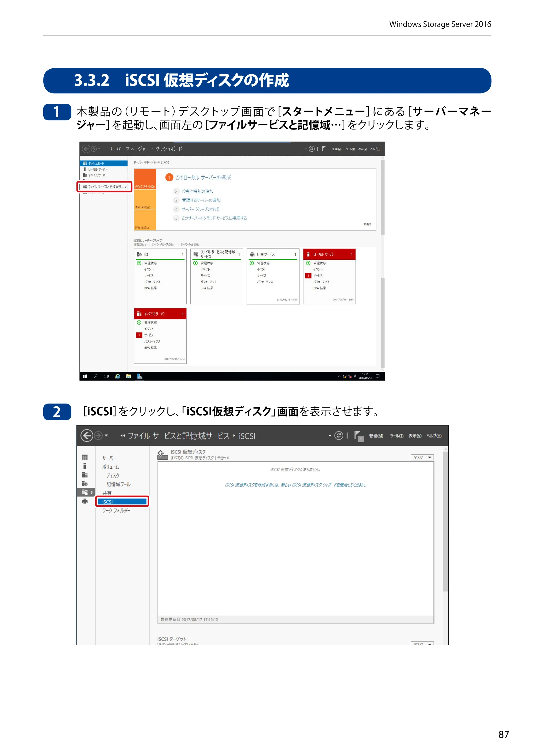
Task: Click the Windows Start button on the taskbar
Action: tap(85, 376)
